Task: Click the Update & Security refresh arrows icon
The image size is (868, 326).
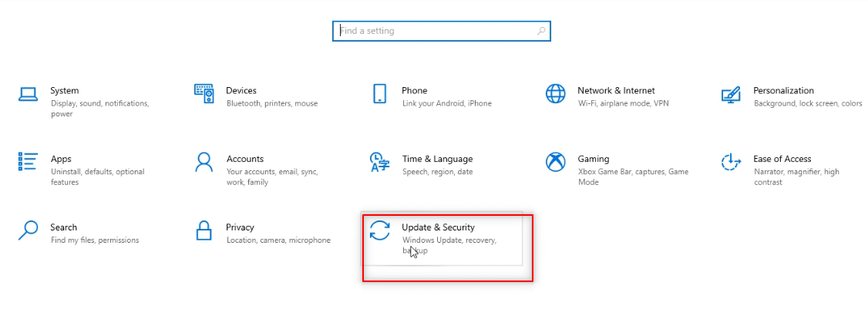Action: (x=379, y=230)
